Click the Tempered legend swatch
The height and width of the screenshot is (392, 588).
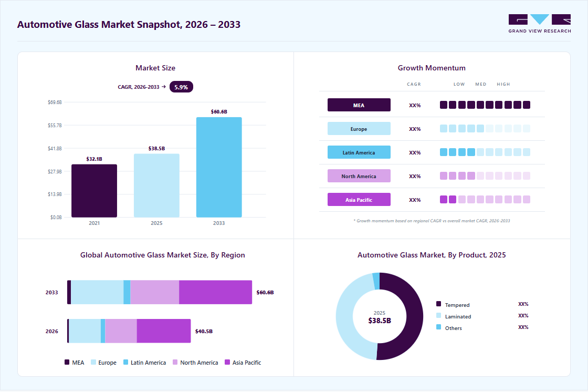(x=439, y=304)
